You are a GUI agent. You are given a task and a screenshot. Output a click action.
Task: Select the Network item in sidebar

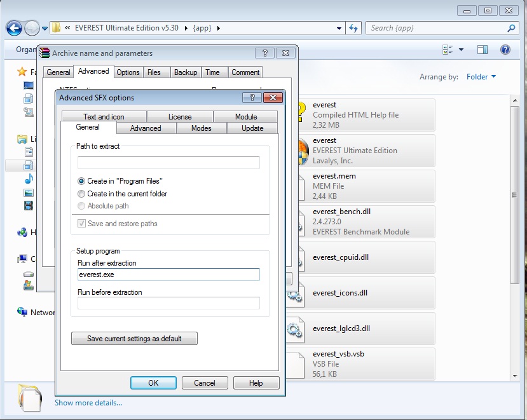pos(36,313)
